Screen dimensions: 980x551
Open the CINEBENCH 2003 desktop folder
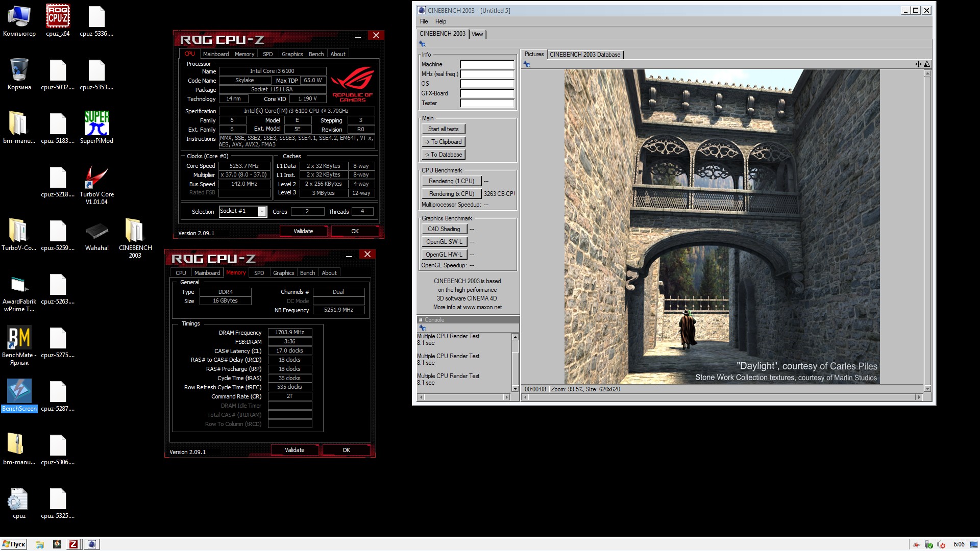[135, 238]
